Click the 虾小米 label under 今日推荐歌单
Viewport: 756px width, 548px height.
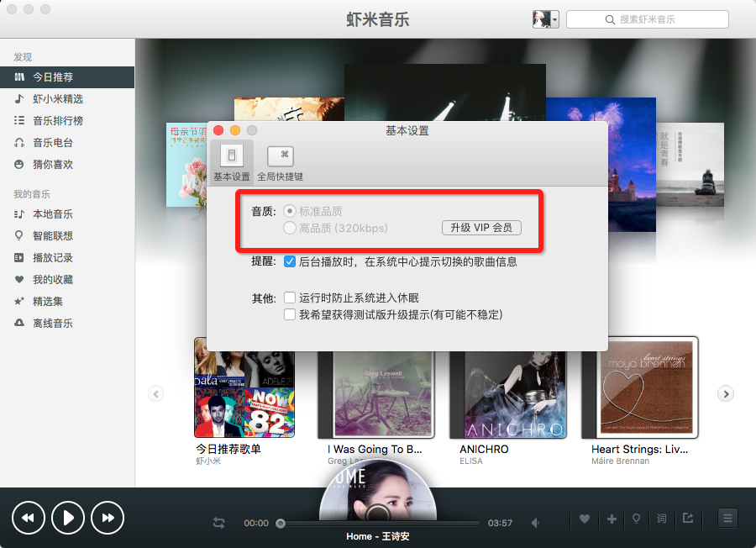pyautogui.click(x=208, y=461)
